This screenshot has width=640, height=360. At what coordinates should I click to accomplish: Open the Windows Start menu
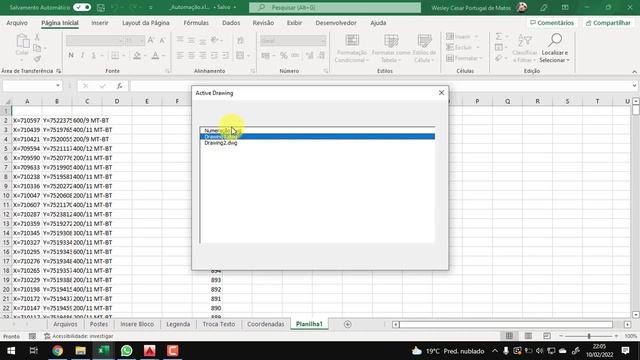coord(11,351)
